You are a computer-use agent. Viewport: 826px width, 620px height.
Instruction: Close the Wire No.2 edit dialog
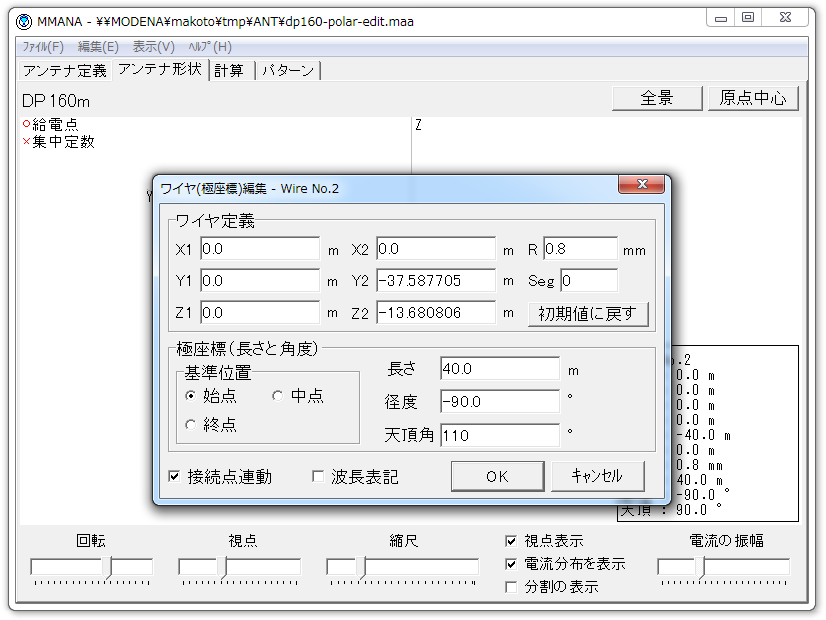642,187
